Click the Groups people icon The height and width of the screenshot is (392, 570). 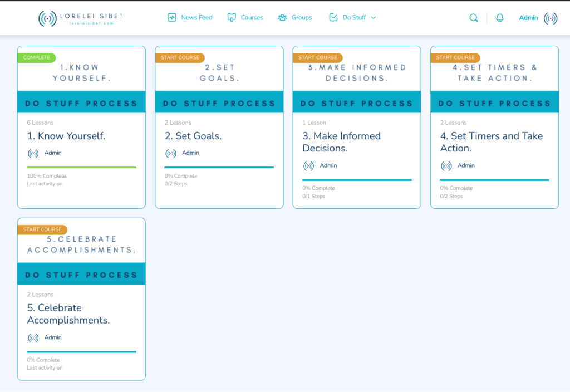coord(282,17)
